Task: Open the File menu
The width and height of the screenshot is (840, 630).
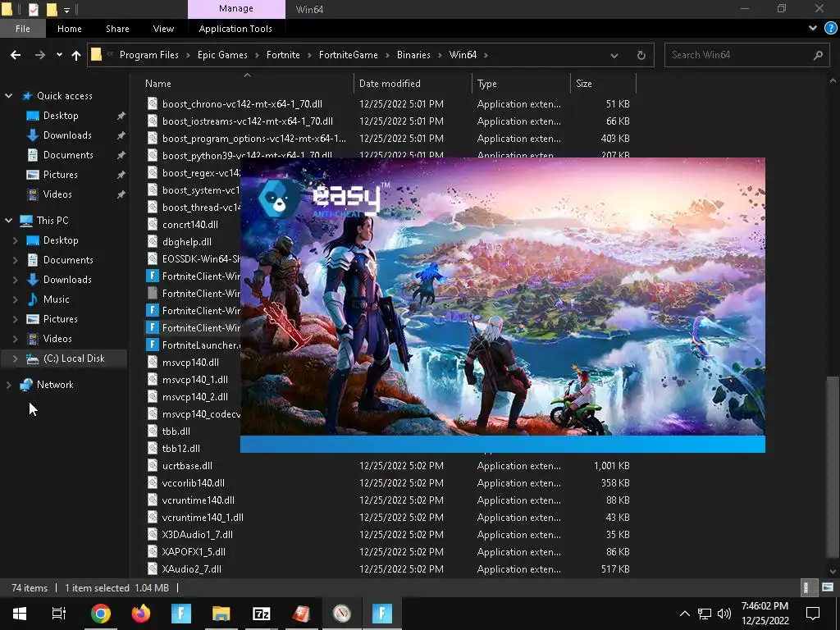Action: 23,29
